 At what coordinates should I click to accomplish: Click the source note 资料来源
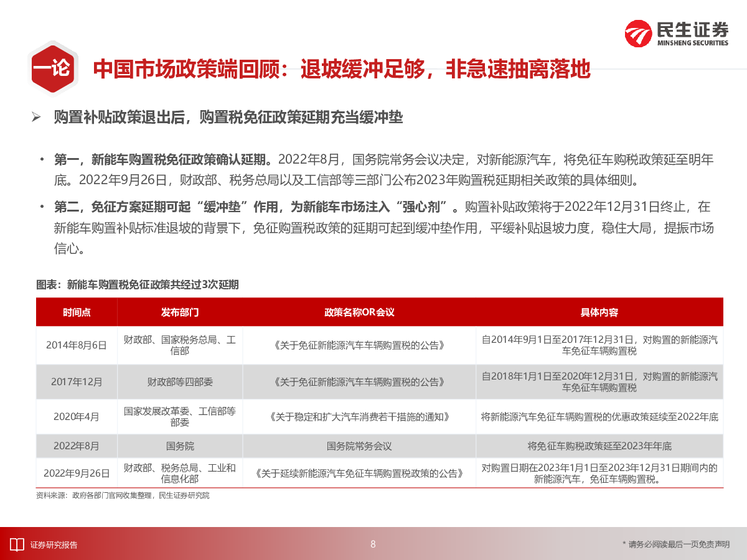(123, 496)
